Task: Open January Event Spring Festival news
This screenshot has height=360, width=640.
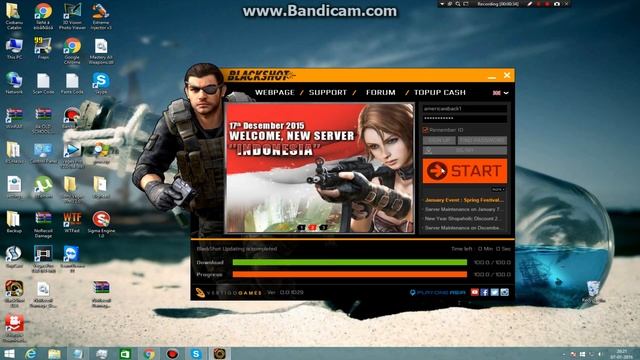Action: pyautogui.click(x=464, y=200)
